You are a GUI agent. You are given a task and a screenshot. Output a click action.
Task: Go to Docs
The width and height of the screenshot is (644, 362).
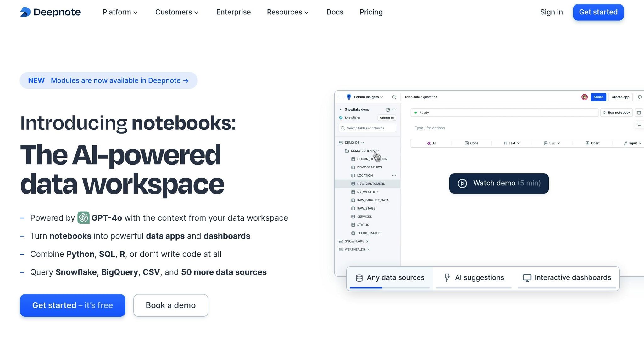pyautogui.click(x=335, y=12)
